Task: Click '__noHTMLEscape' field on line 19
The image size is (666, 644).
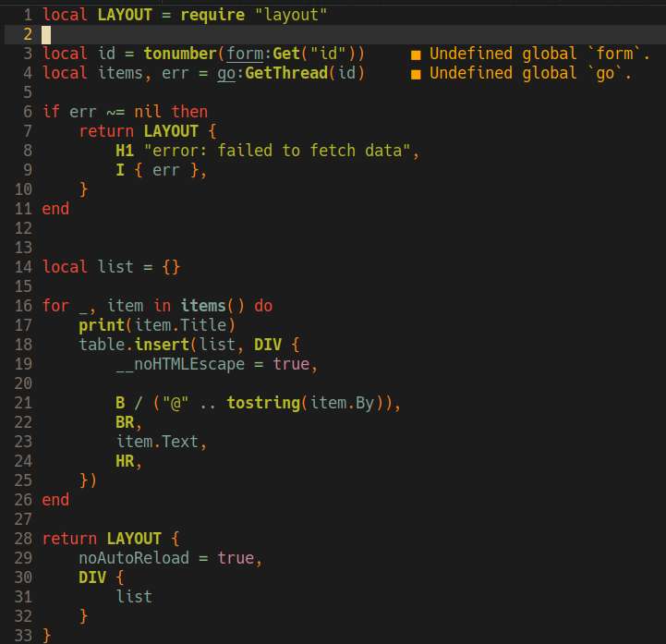Action: (180, 364)
